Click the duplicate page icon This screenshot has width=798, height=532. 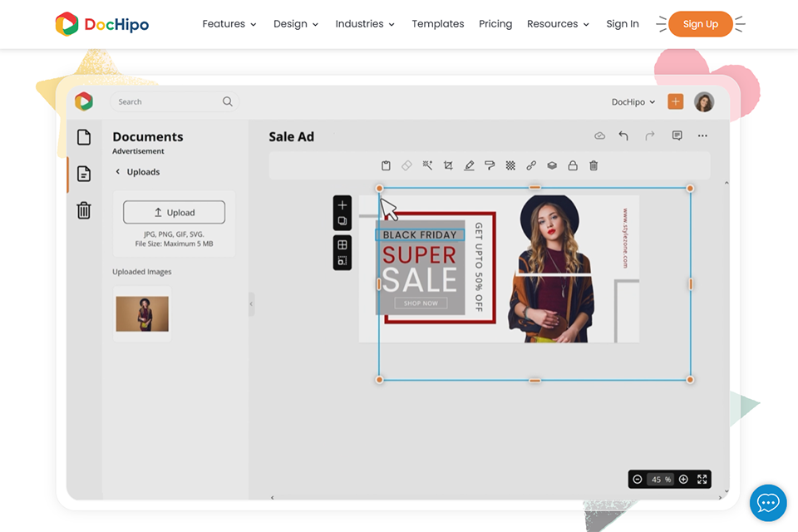coord(342,221)
